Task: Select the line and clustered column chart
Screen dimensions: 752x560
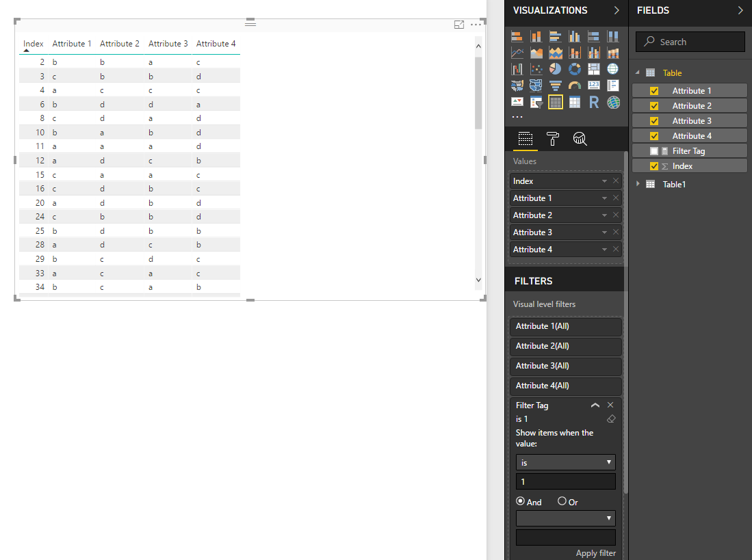Action: tap(594, 53)
